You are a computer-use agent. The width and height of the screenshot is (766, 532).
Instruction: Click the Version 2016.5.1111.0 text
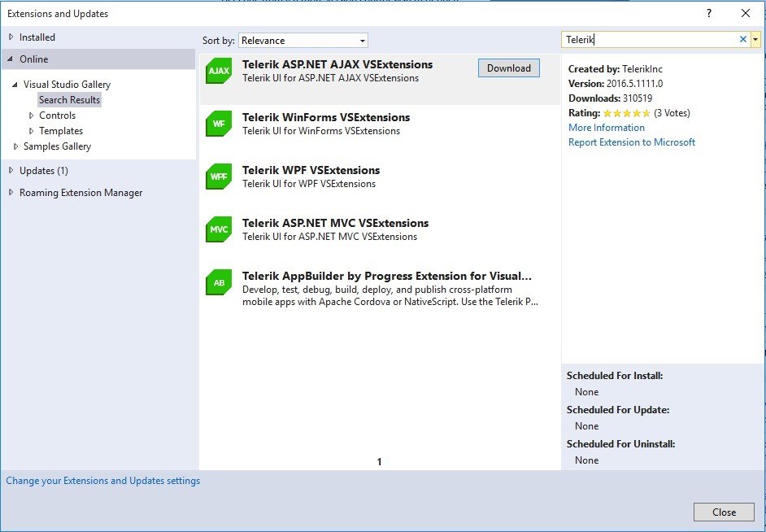(x=616, y=84)
